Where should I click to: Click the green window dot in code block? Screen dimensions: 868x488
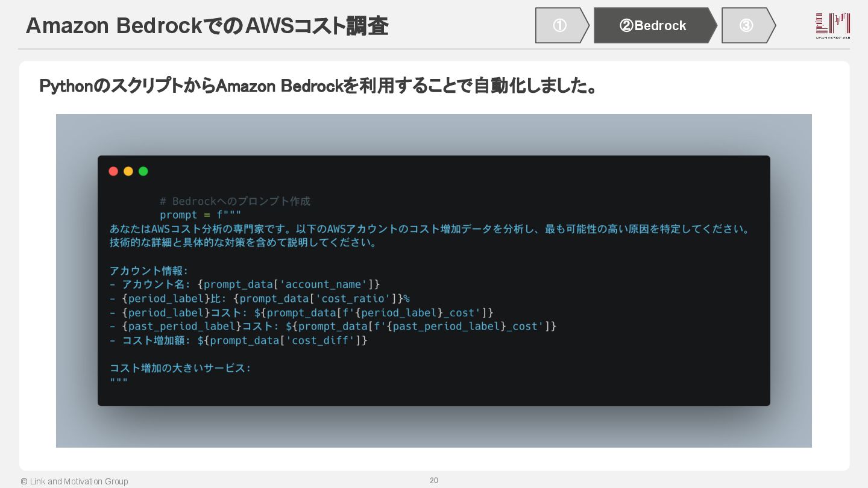pos(143,171)
